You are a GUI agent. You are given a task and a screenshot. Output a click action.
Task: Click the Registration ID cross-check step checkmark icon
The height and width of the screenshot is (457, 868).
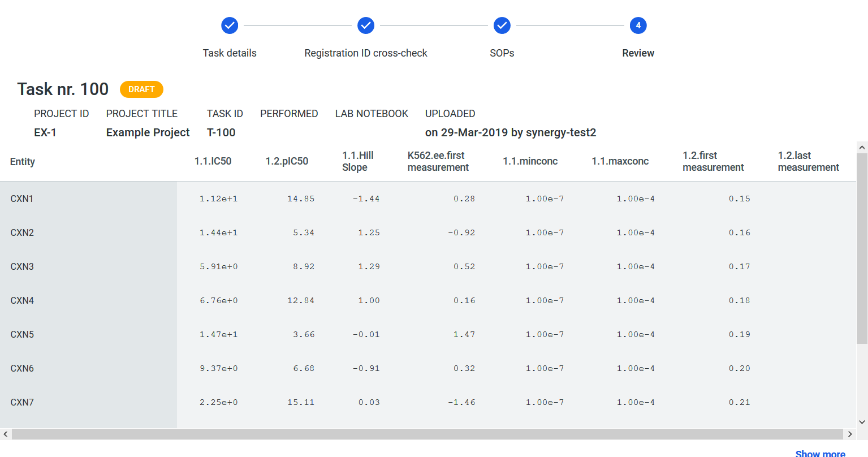[366, 25]
